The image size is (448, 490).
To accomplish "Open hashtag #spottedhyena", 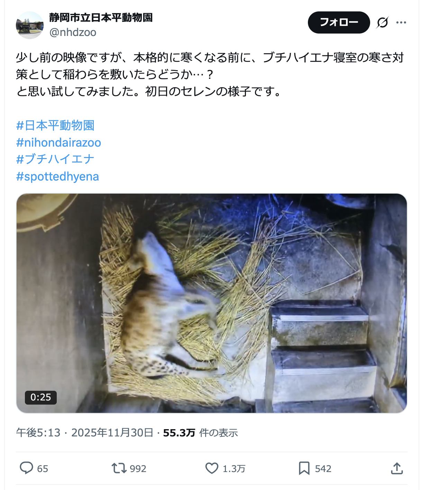I will (x=57, y=176).
